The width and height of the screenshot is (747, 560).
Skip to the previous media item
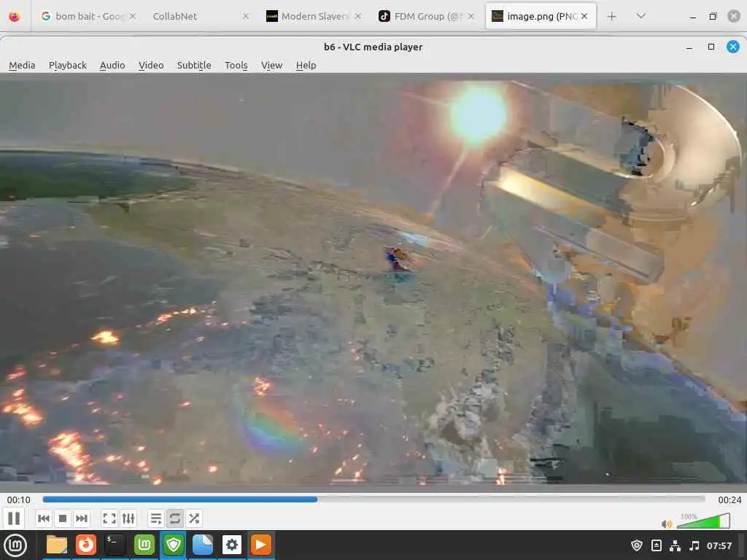[44, 518]
